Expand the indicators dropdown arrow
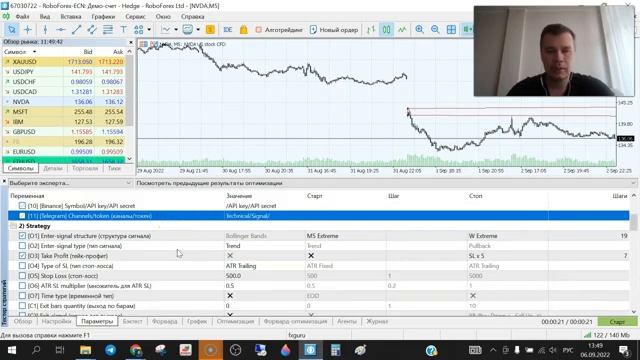The width and height of the screenshot is (640, 360). pos(176,29)
